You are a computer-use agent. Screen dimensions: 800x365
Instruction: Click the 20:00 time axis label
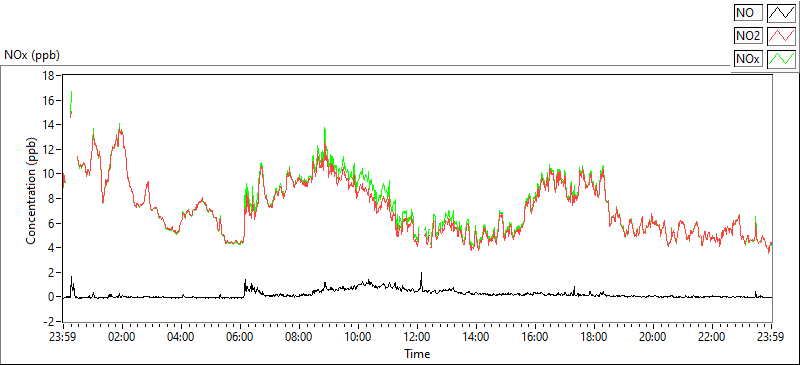pyautogui.click(x=653, y=337)
